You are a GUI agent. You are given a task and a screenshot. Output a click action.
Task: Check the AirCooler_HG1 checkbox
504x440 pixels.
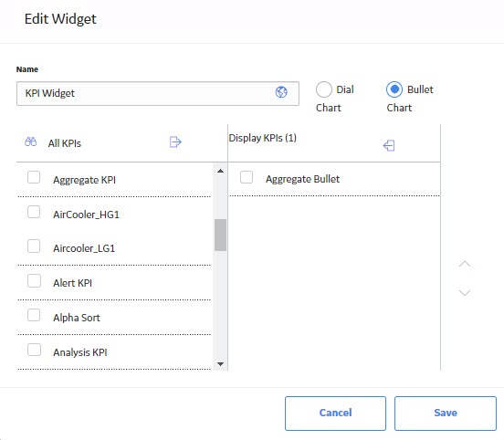(x=34, y=212)
